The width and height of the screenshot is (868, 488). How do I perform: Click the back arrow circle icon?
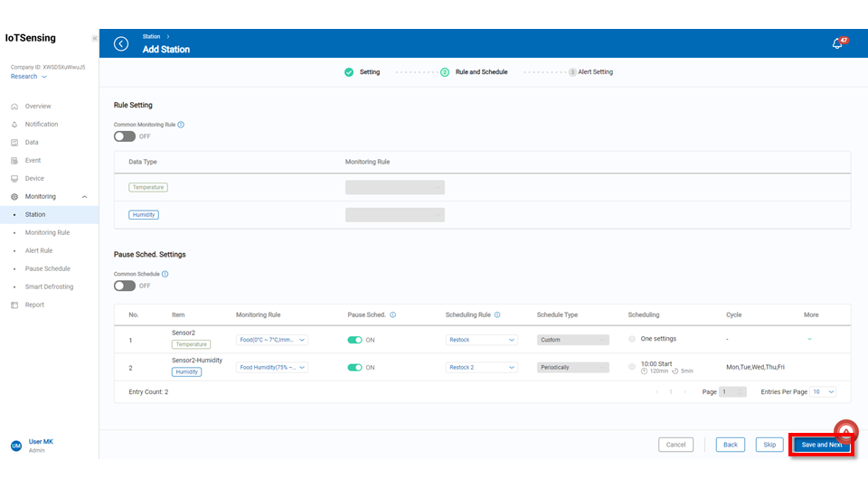coord(121,43)
